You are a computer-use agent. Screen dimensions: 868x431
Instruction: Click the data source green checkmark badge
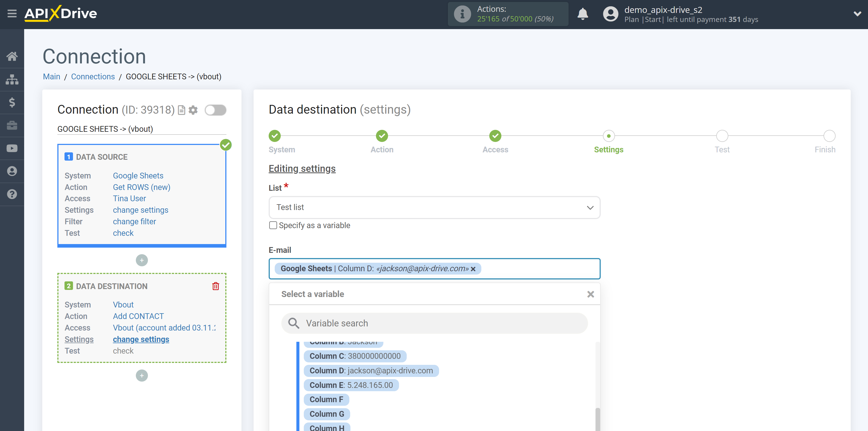226,145
